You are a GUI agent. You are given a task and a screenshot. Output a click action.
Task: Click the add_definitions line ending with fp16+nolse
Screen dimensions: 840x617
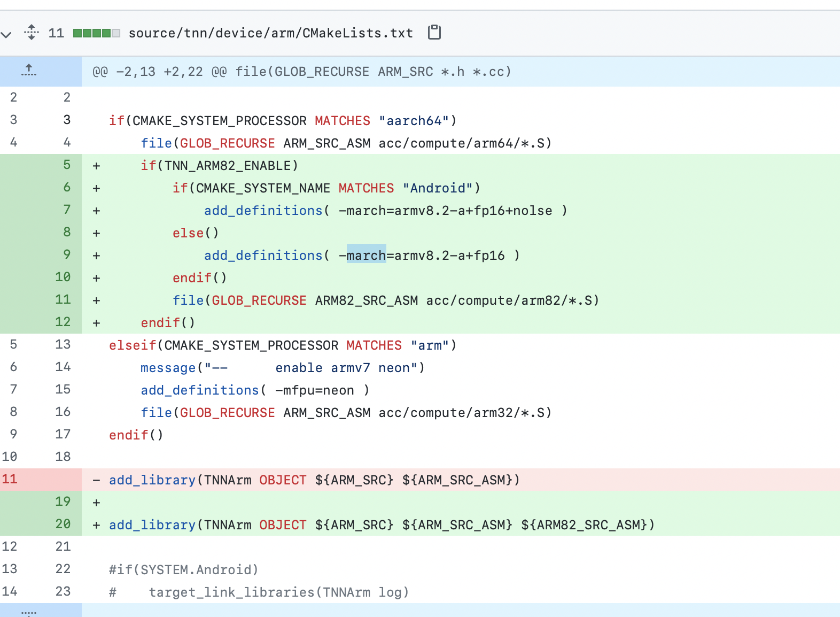pyautogui.click(x=386, y=211)
